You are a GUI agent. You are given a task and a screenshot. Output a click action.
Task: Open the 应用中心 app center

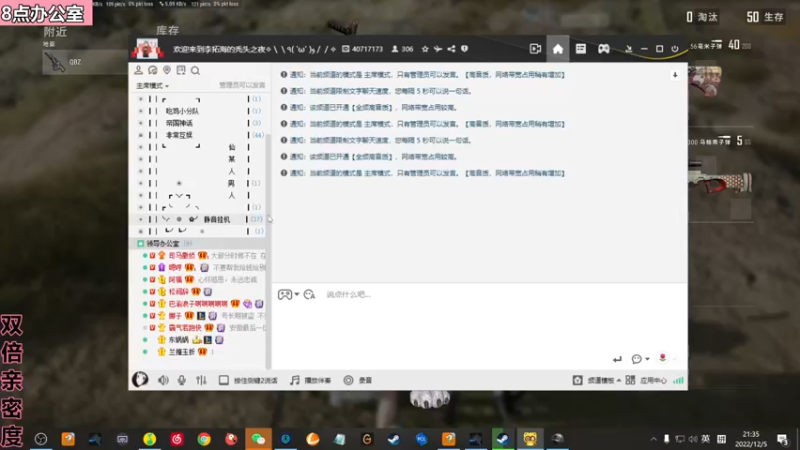click(646, 380)
